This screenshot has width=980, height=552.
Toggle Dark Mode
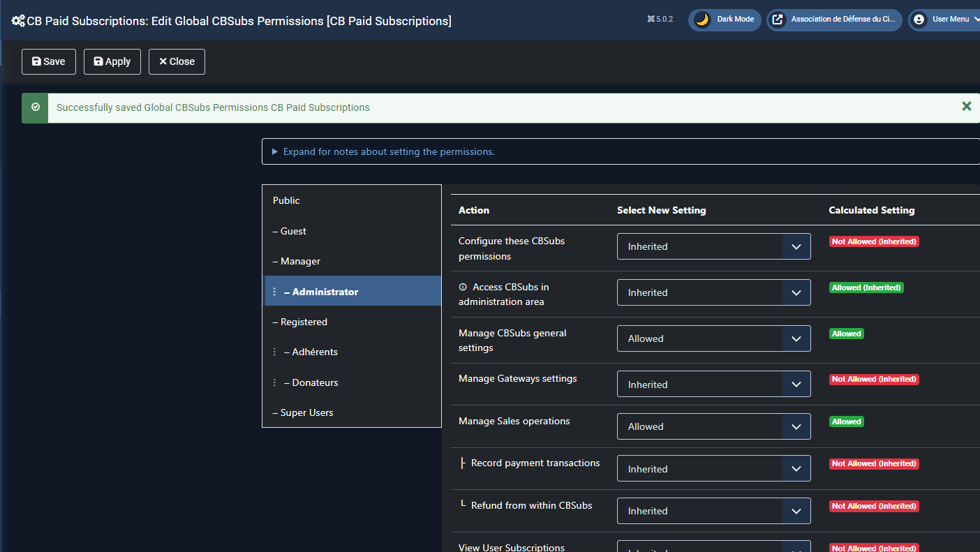(x=725, y=20)
